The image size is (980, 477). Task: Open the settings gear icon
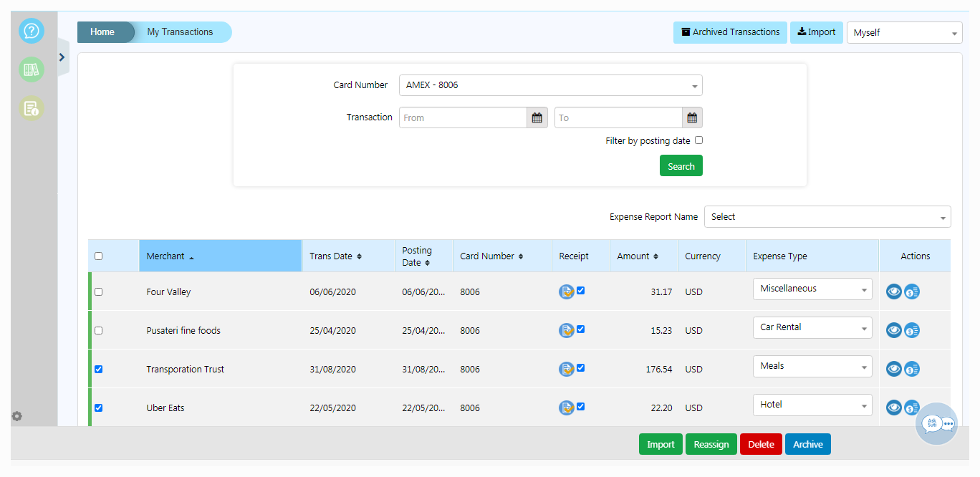tap(17, 416)
